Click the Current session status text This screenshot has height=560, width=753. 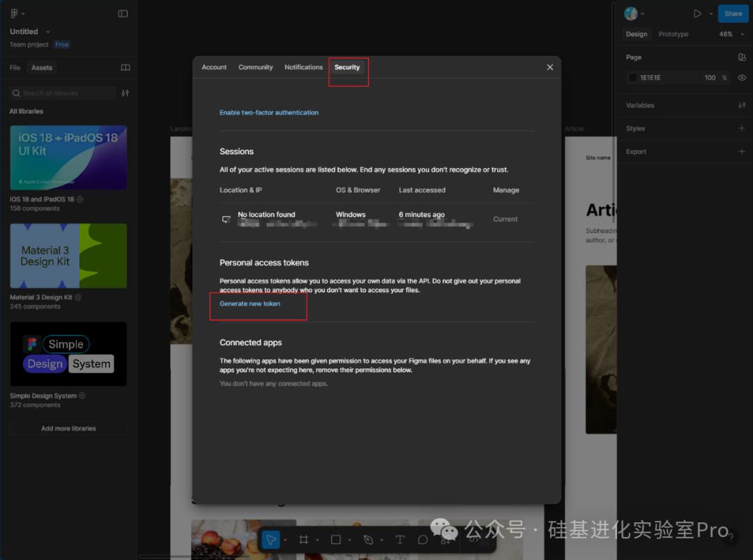tap(505, 219)
